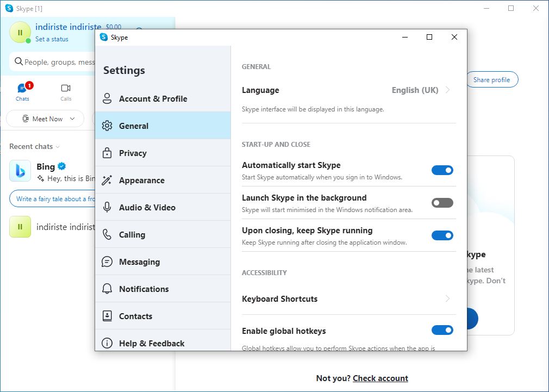The width and height of the screenshot is (549, 392).
Task: Click the Share profile button in main window
Action: (491, 79)
